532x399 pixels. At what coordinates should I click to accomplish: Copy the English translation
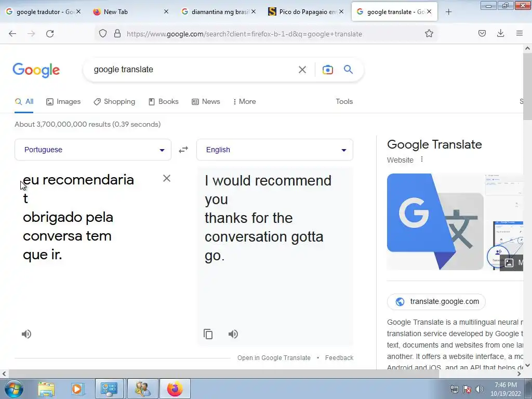point(208,334)
